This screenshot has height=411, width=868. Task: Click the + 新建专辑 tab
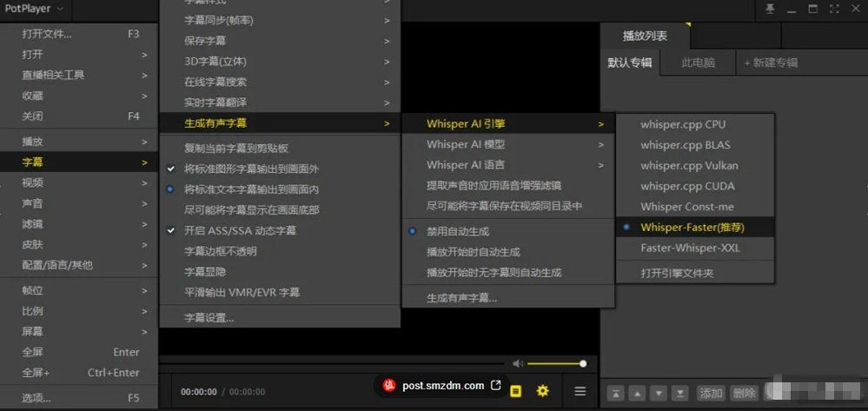click(x=771, y=63)
